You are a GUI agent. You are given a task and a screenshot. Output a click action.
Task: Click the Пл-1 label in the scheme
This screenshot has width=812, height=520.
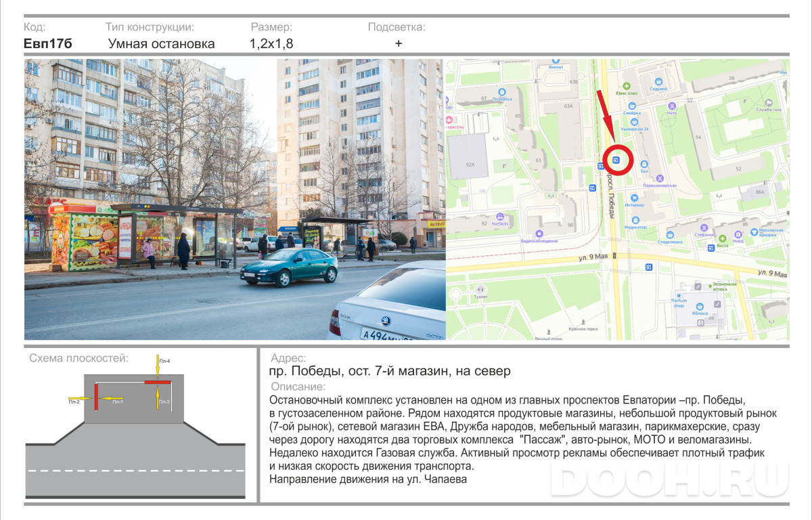(117, 402)
